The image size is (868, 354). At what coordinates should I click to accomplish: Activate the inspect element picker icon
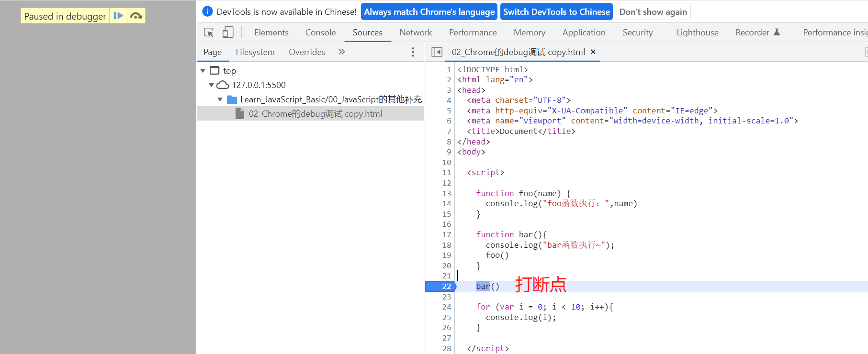pyautogui.click(x=209, y=33)
